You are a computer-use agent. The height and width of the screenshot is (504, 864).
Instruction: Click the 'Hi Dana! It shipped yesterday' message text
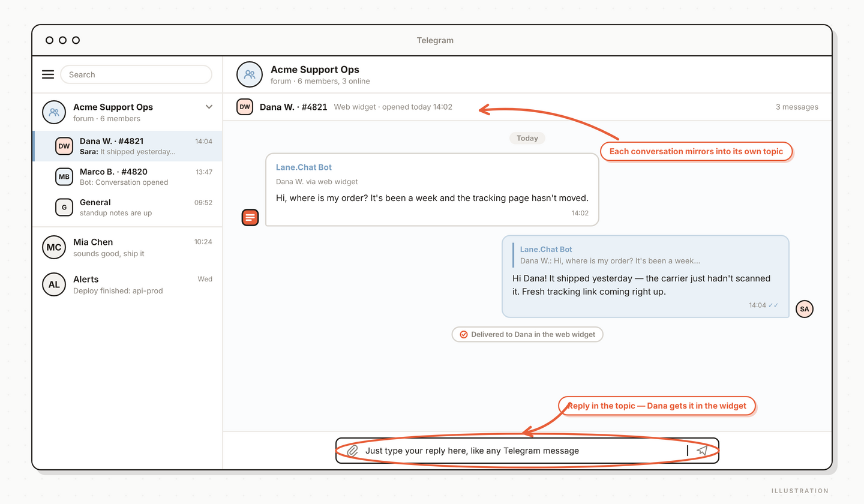point(641,285)
